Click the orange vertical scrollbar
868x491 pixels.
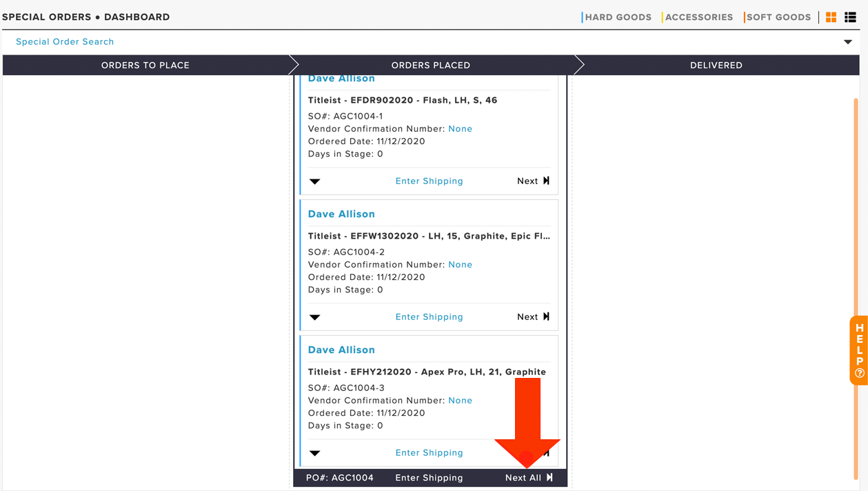(x=856, y=288)
